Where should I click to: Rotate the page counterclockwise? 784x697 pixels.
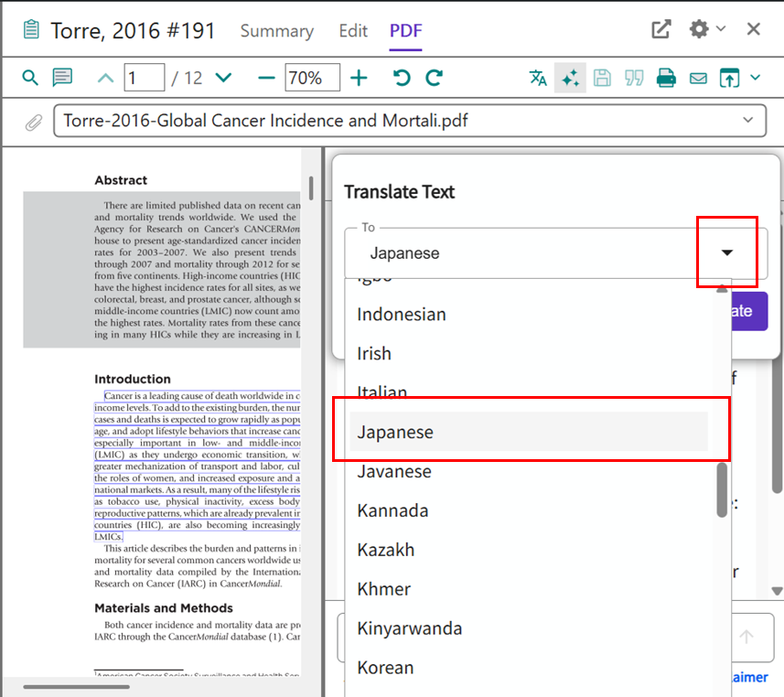[x=402, y=78]
